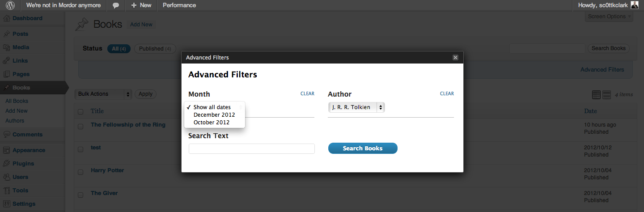Image resolution: width=644 pixels, height=212 pixels.
Task: Switch to list view icon
Action: tap(596, 94)
